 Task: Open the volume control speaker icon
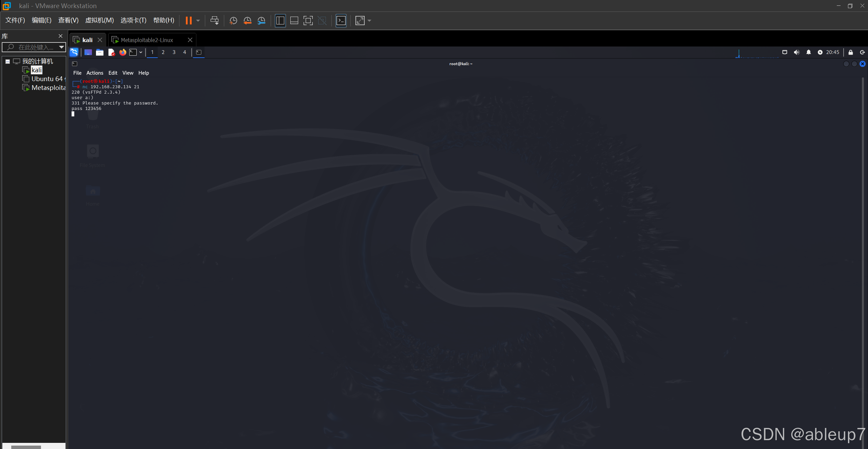point(796,52)
